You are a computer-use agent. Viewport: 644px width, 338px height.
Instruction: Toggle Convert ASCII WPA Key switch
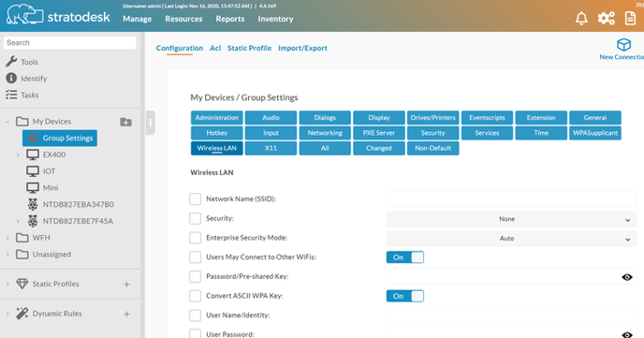tap(405, 296)
